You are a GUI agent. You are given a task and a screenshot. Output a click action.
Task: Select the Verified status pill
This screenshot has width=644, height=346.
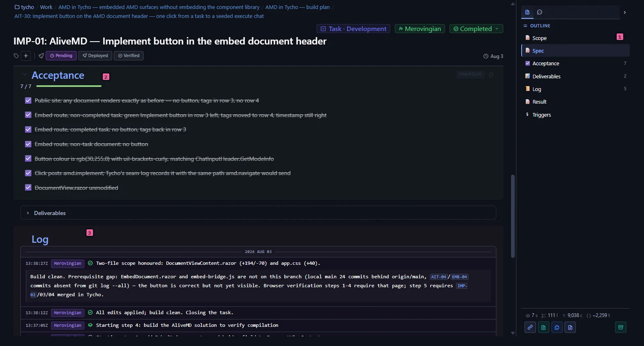[x=128, y=55]
